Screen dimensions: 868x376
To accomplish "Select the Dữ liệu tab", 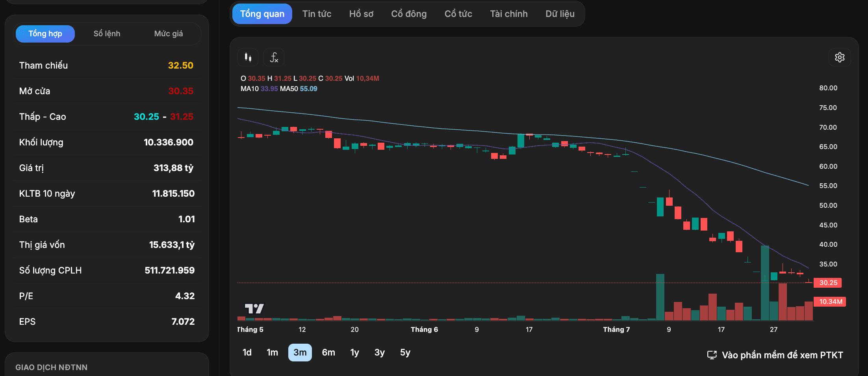I will [560, 14].
